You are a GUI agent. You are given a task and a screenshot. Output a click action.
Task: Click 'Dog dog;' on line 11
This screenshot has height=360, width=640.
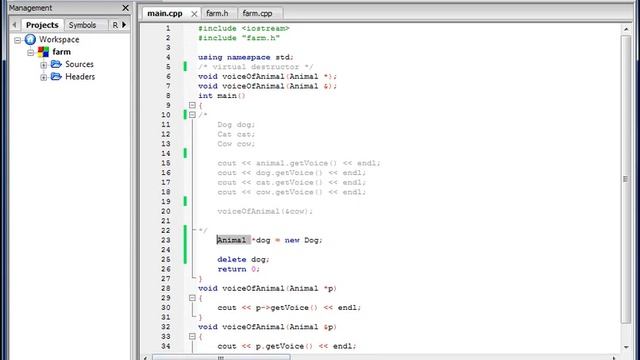point(236,125)
